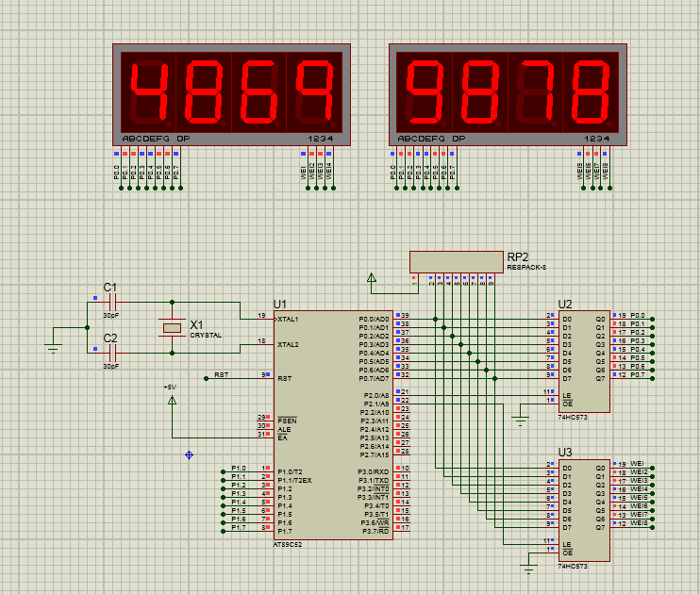700x594 pixels.
Task: Click the WEI5 terminal label at U3 Q4
Action: 639,498
